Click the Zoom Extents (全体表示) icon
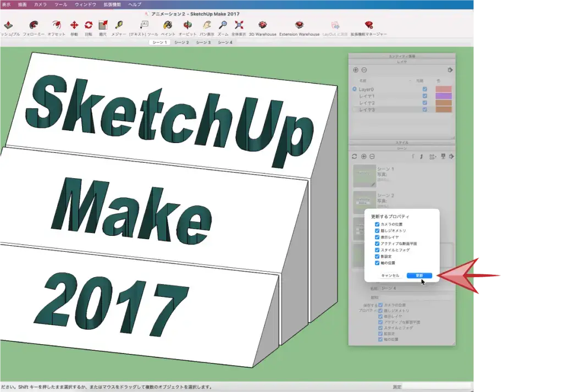 point(239,25)
